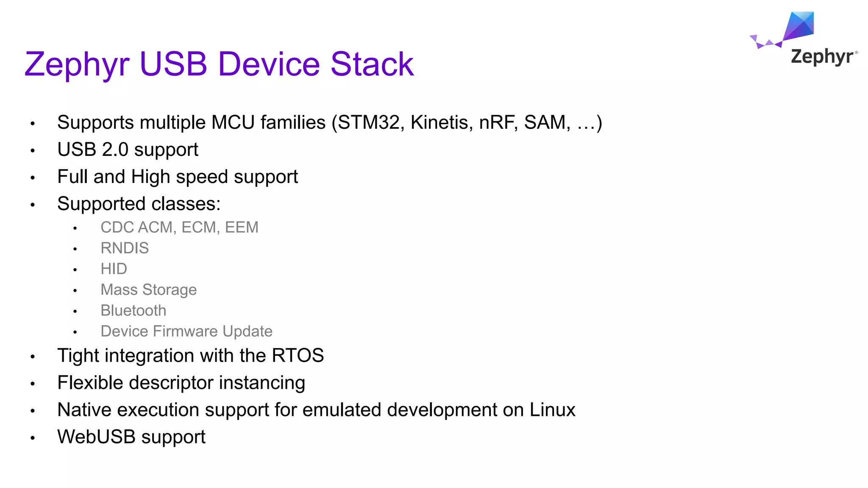This screenshot has height=488, width=868.
Task: Click the "WebUSB support" bullet text
Action: (x=131, y=437)
